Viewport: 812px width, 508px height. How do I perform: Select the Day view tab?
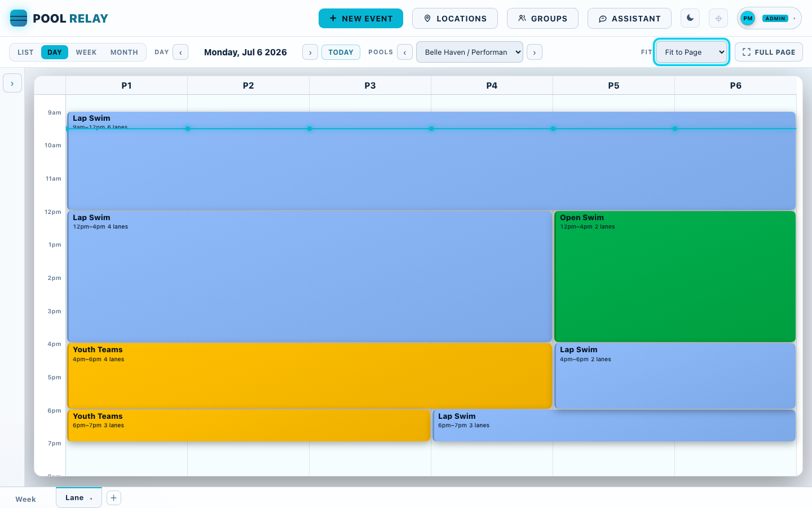(x=55, y=52)
